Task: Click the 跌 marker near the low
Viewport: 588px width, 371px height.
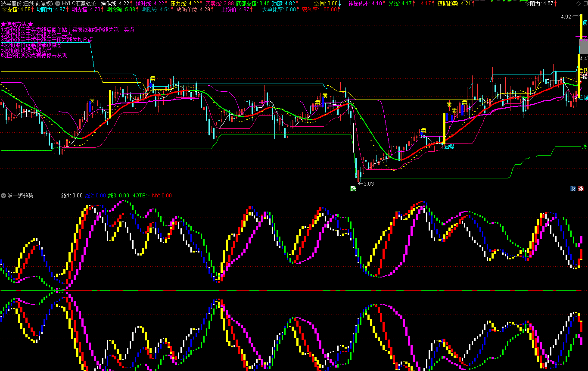Action: [x=353, y=188]
